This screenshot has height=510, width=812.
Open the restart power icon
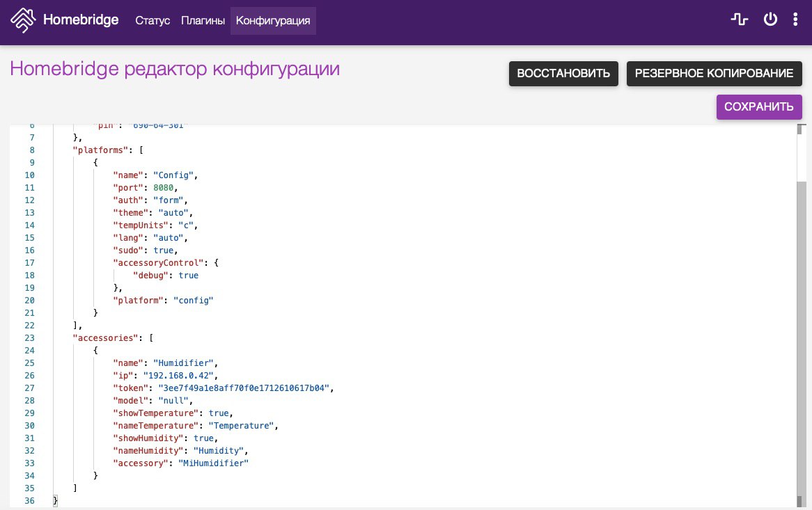771,19
